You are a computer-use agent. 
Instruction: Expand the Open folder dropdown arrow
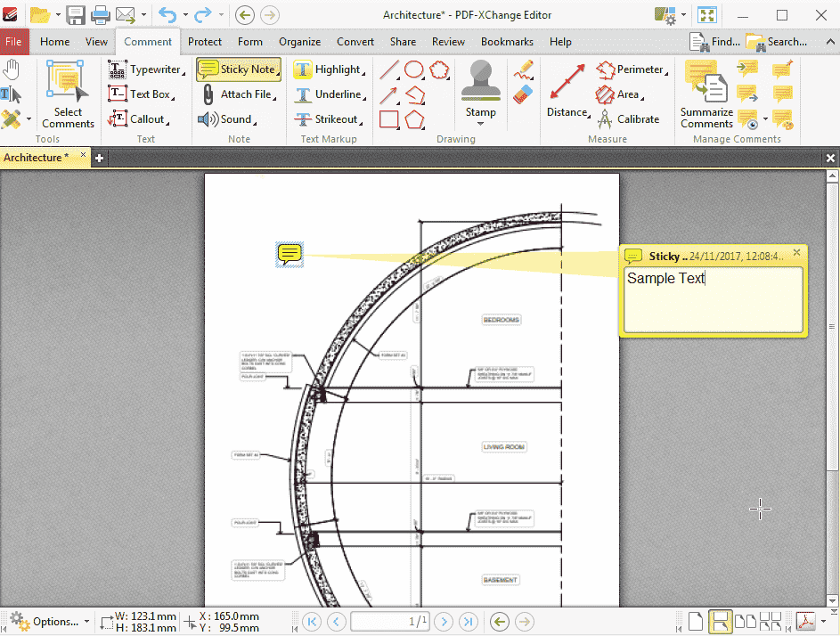point(58,15)
